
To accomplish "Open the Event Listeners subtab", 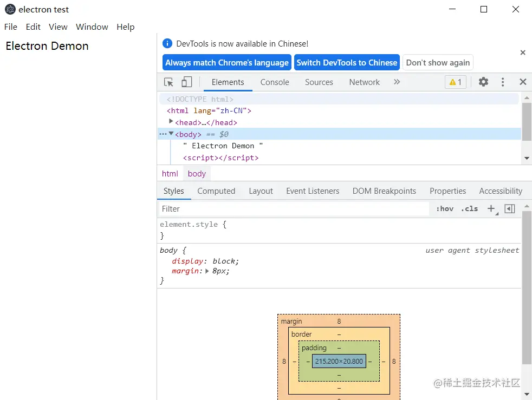I will pyautogui.click(x=313, y=191).
